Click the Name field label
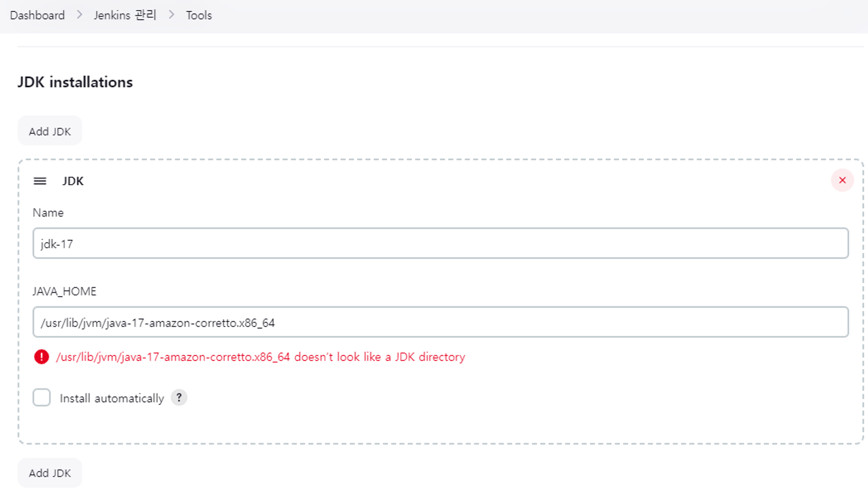The height and width of the screenshot is (494, 868). (48, 213)
